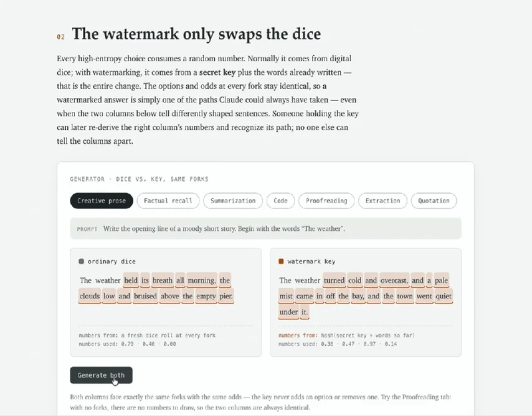
Task: Open the Quotation tab
Action: pyautogui.click(x=434, y=201)
